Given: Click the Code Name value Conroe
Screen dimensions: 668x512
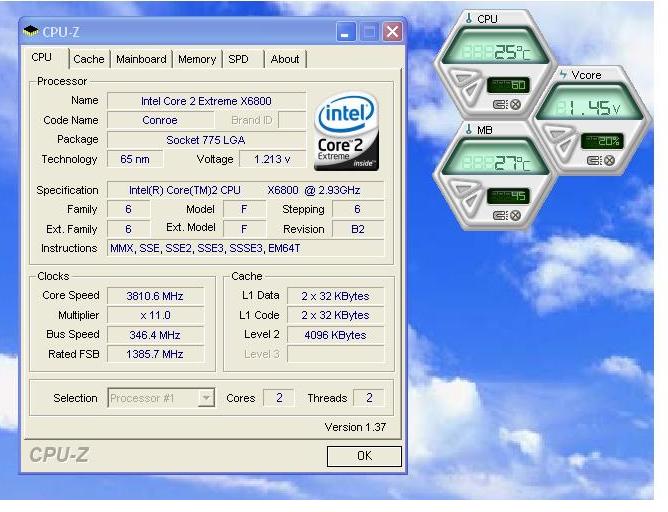Looking at the screenshot, I should point(160,120).
